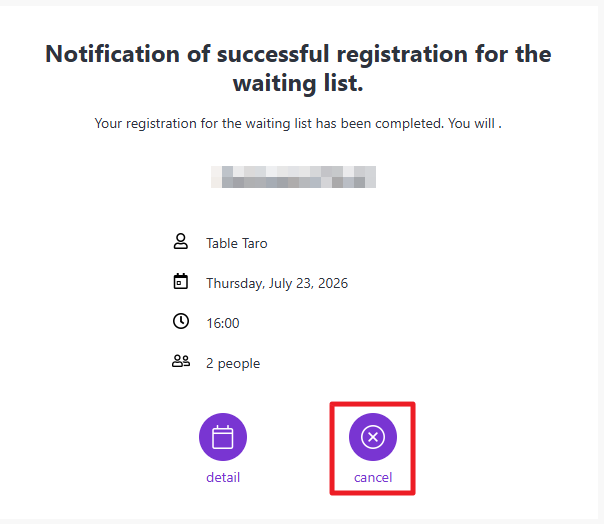604x524 pixels.
Task: Click the Thursday, July 23, 2026 date
Action: (277, 283)
